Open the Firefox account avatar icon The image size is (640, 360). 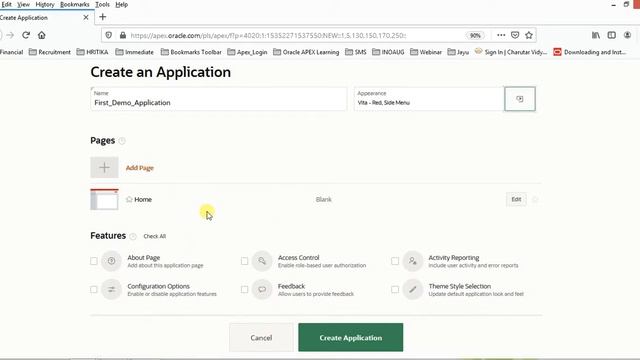tap(627, 35)
